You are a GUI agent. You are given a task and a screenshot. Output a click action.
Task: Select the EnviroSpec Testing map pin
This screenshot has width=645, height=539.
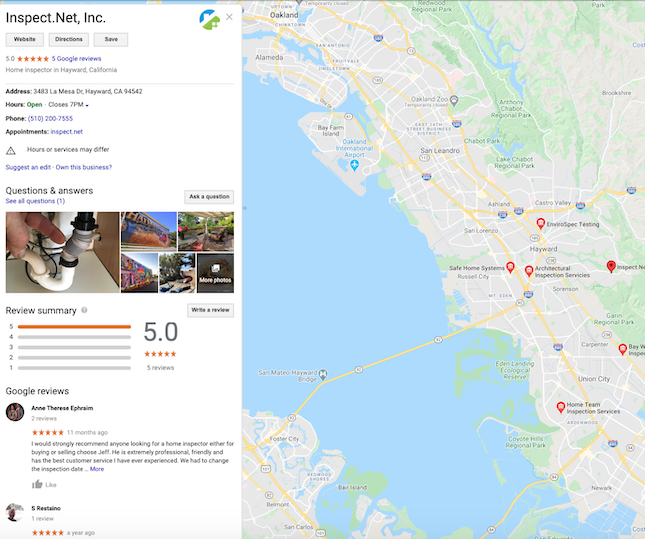(541, 223)
